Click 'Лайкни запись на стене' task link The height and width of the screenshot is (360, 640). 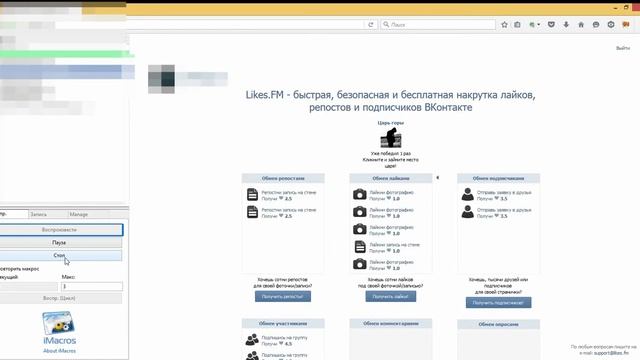click(x=394, y=245)
